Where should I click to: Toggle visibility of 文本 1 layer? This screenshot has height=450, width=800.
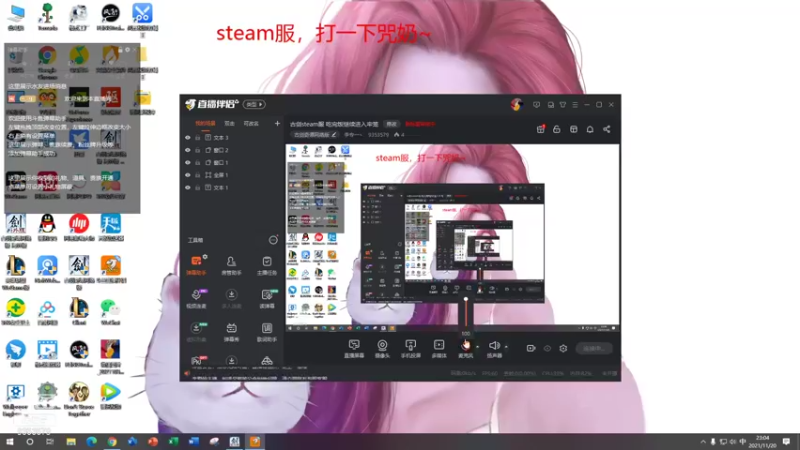click(188, 188)
